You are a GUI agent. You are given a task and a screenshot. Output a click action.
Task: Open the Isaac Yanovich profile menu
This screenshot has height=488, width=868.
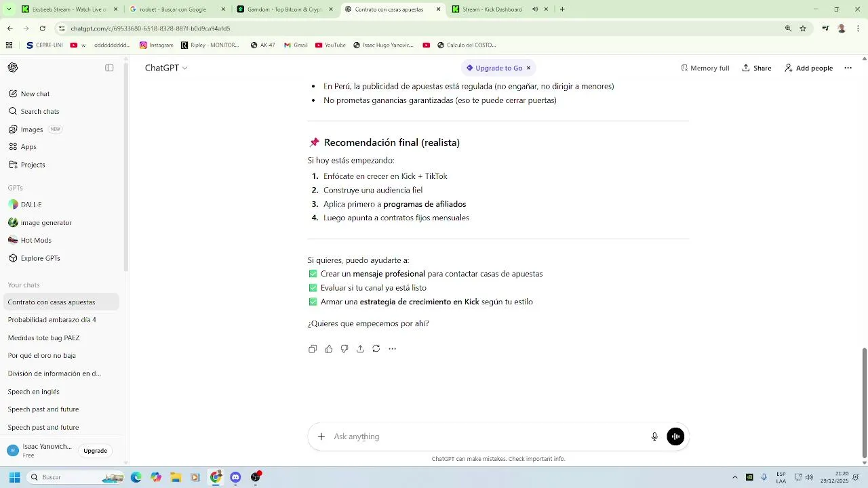[x=39, y=451]
